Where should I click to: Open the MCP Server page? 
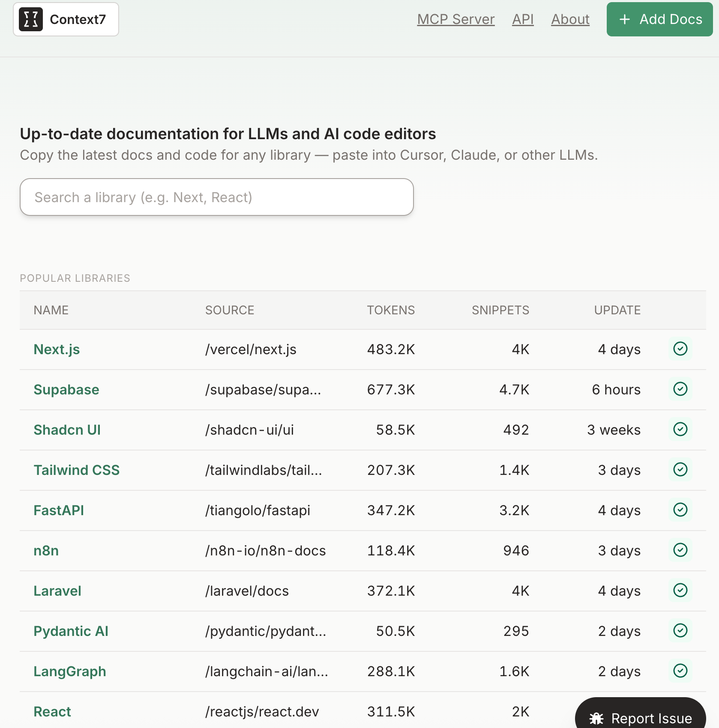(x=456, y=19)
